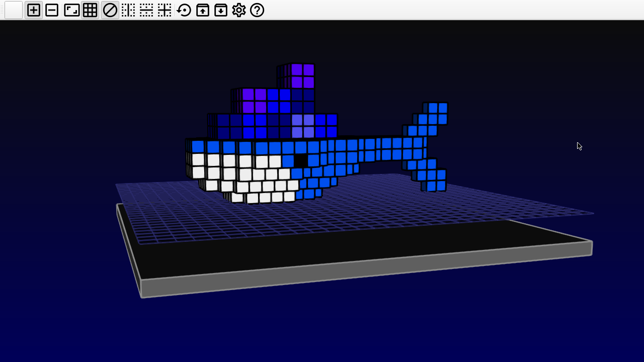Select the remove voxel minus tool
Screen dimensions: 644x362
(52, 10)
